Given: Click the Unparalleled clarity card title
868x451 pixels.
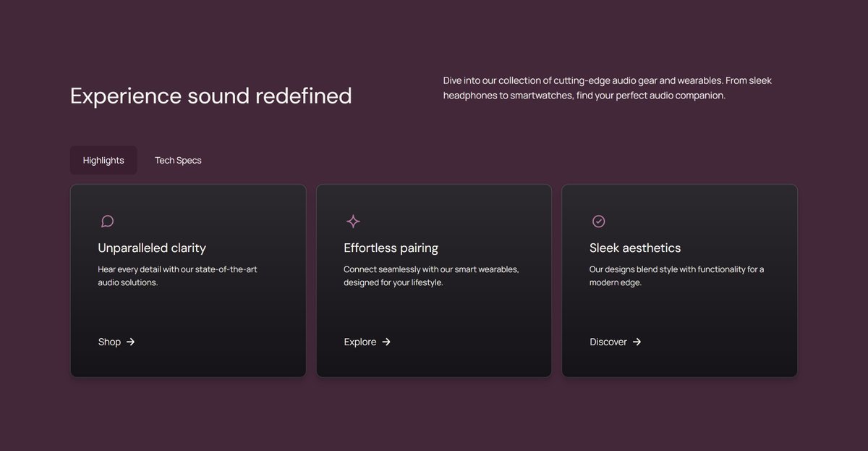Looking at the screenshot, I should click(152, 248).
